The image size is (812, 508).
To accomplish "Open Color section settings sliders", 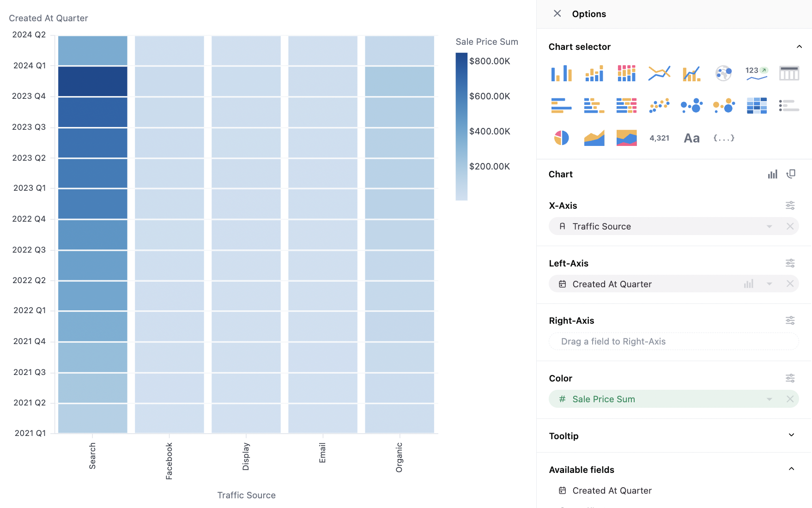I will coord(790,378).
